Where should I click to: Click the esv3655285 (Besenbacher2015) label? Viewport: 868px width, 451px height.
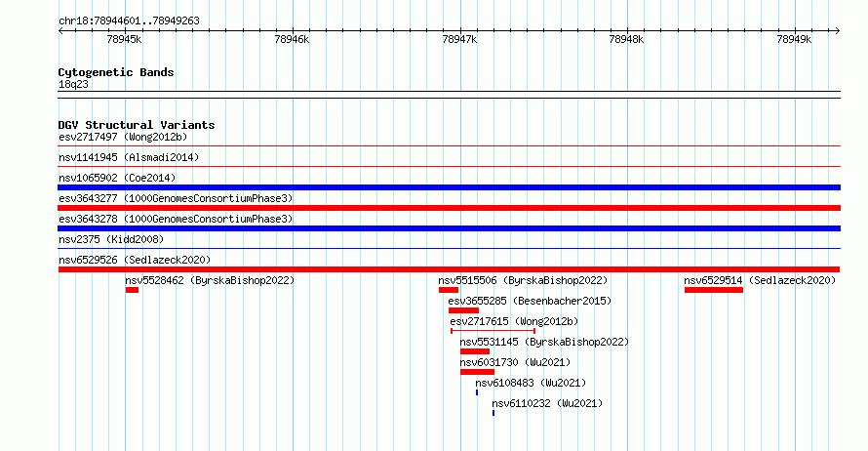pos(530,301)
